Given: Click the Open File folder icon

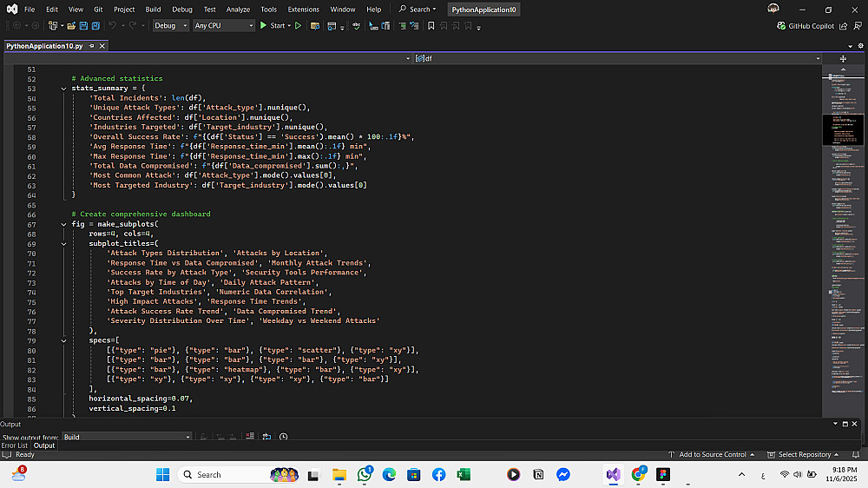Looking at the screenshot, I should 69,26.
